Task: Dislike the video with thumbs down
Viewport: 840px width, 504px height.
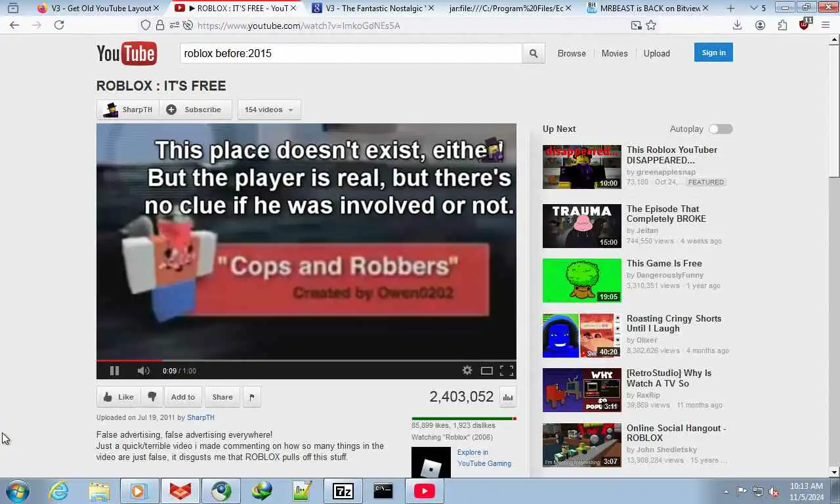Action: click(x=152, y=396)
